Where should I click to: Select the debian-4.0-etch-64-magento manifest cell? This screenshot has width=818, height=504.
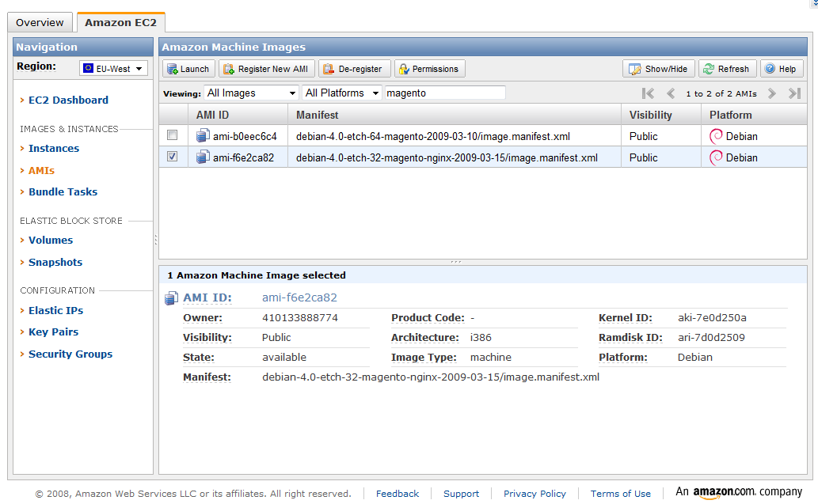tap(455, 136)
